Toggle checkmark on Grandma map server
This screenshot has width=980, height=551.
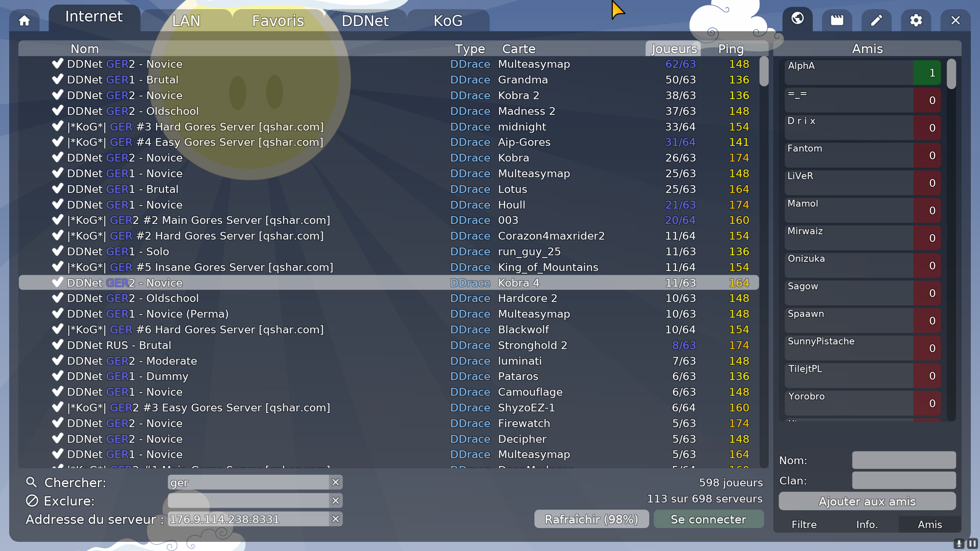coord(57,80)
